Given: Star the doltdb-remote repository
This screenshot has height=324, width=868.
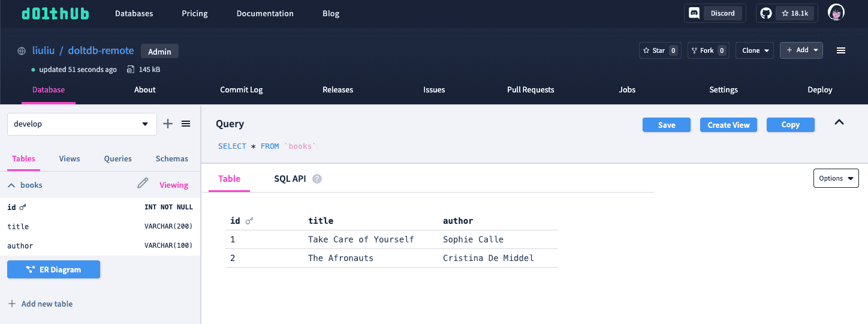Looking at the screenshot, I should tap(659, 50).
